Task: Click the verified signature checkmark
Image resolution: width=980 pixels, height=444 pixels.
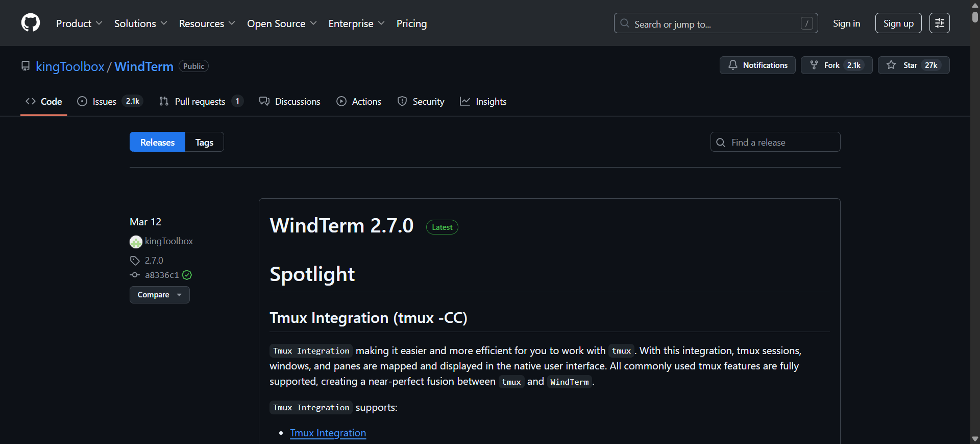Action: pos(187,275)
